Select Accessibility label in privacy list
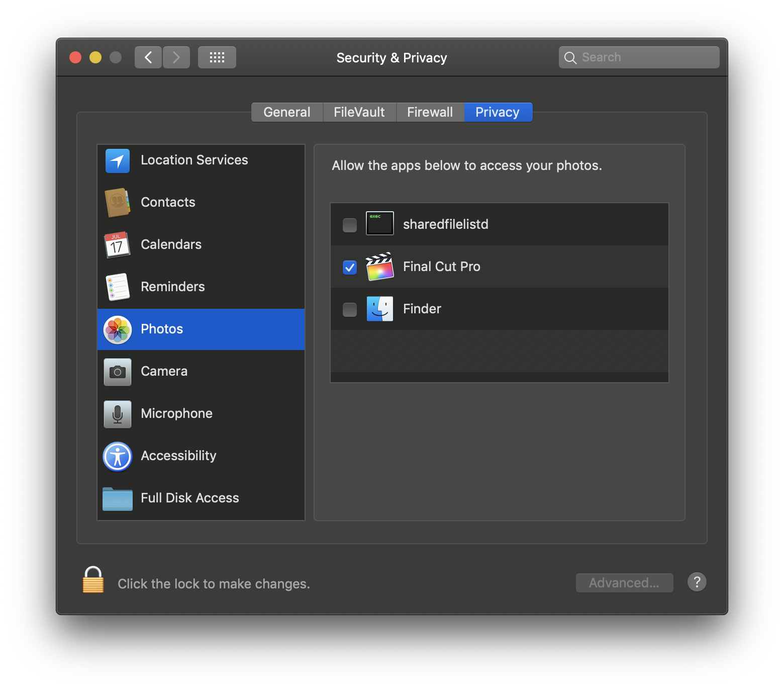The height and width of the screenshot is (689, 784). pos(179,456)
